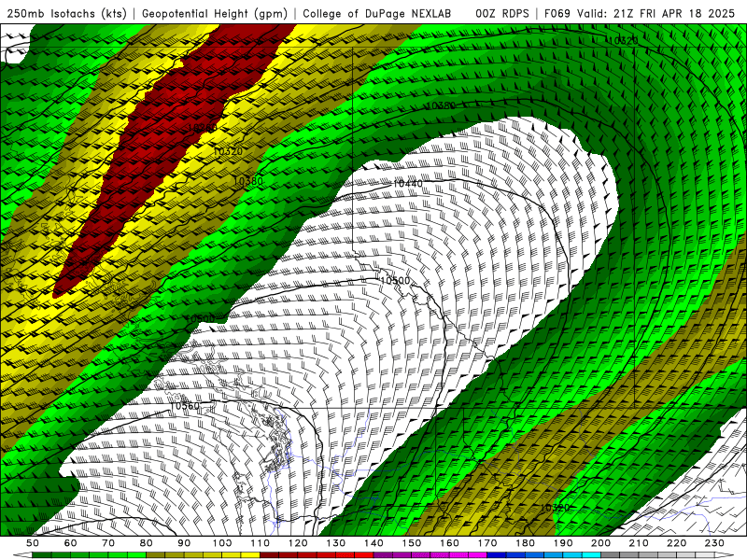The height and width of the screenshot is (560, 747).
Task: Click the 160 kt label on the color scale
Action: 449,543
